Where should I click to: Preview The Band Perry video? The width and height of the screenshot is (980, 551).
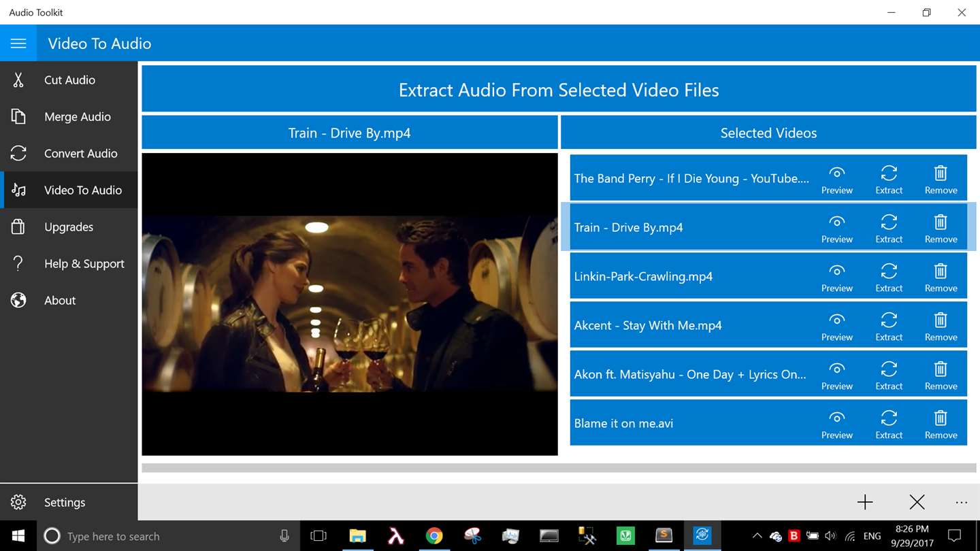[x=837, y=180]
